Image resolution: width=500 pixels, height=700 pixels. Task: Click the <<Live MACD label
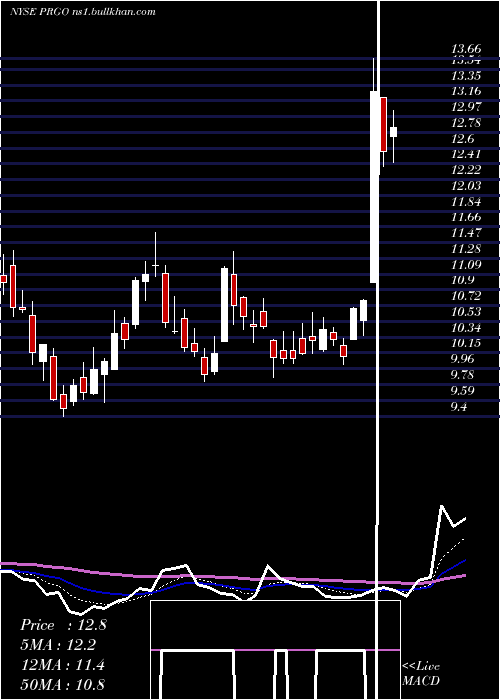(x=421, y=673)
